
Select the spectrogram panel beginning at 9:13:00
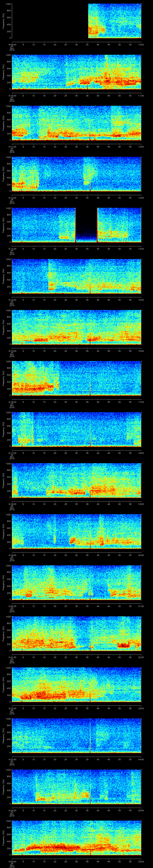[77, 225]
